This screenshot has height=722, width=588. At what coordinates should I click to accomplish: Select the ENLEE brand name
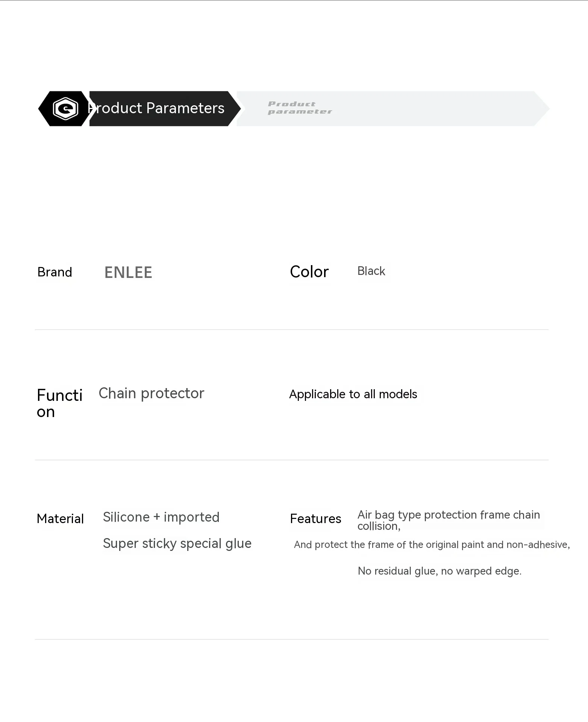click(x=128, y=273)
